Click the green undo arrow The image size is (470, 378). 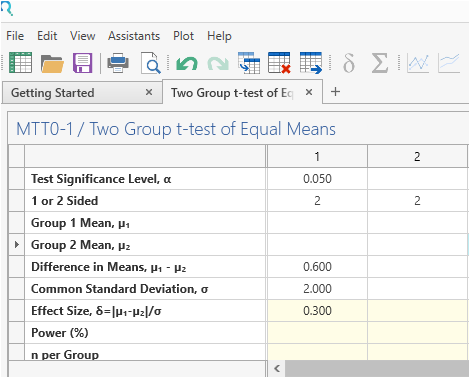tap(186, 63)
